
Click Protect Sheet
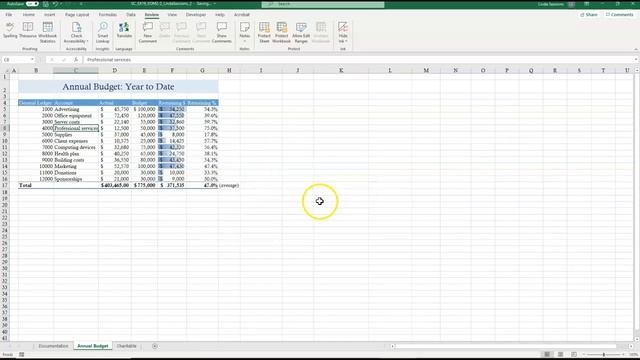pos(264,32)
